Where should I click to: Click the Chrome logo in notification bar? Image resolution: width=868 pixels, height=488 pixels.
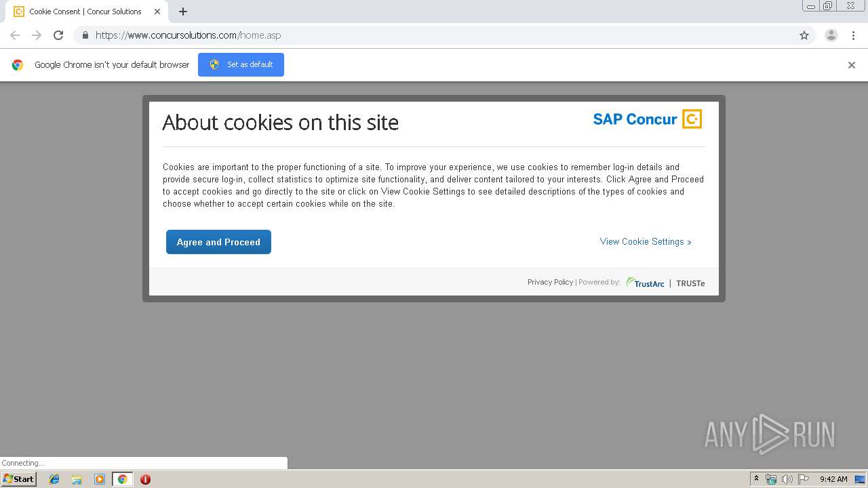pyautogui.click(x=18, y=65)
